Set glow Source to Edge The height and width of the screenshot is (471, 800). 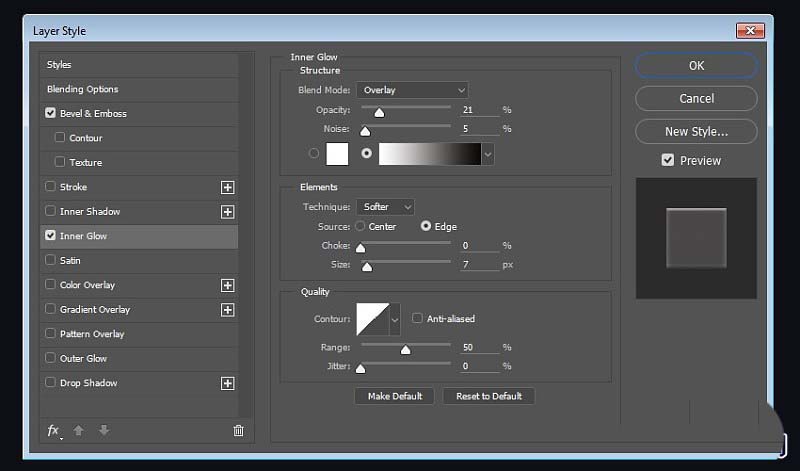pyautogui.click(x=426, y=226)
